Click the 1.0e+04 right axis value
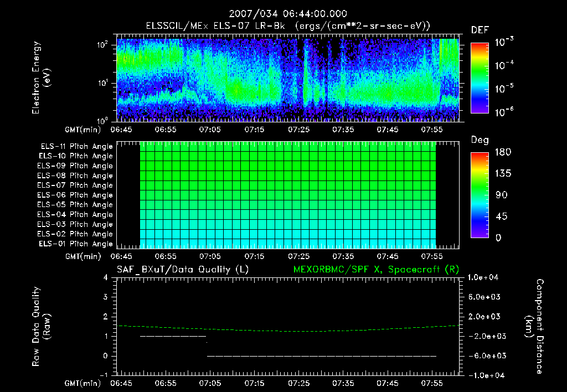This screenshot has width=567, height=392. [483, 277]
